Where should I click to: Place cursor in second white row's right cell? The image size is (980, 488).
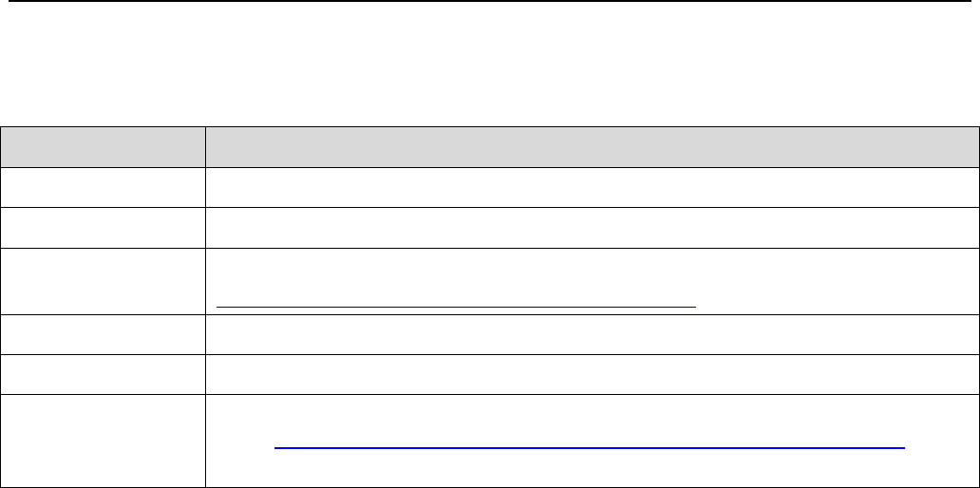click(x=593, y=226)
